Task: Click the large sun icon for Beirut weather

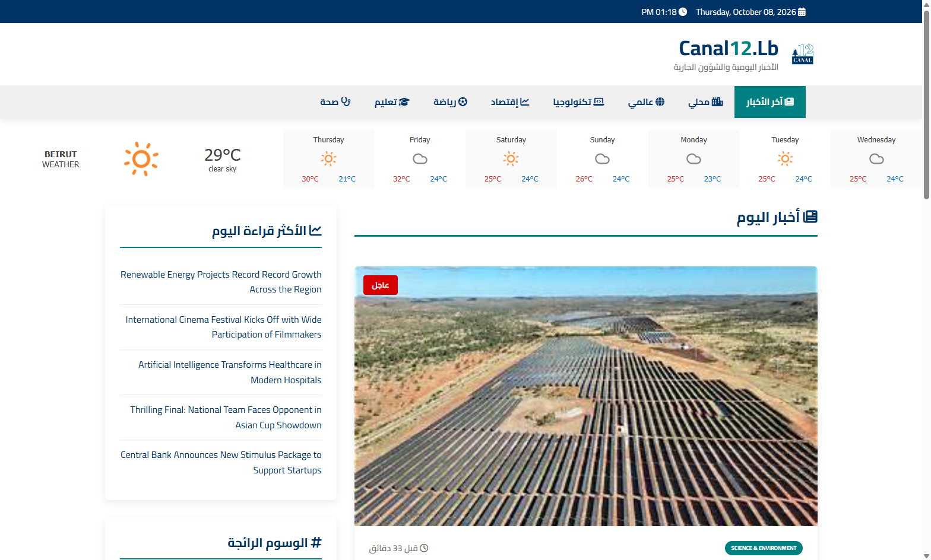Action: coord(141,158)
